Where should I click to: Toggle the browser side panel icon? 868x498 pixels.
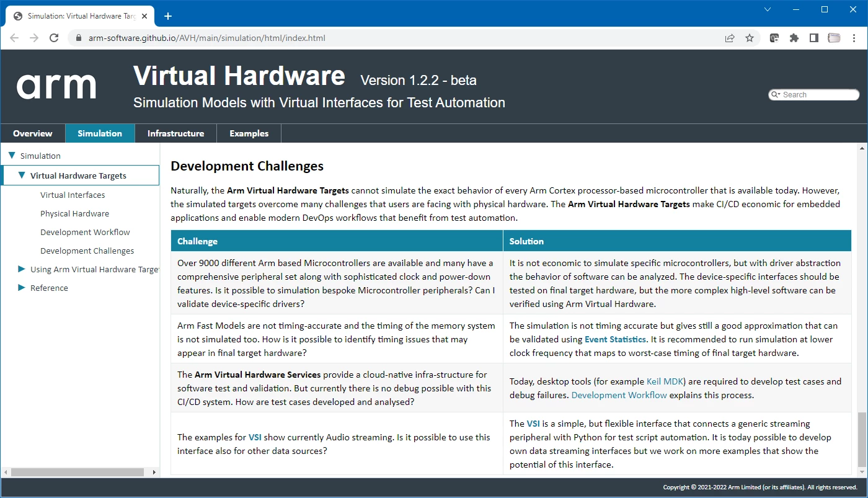tap(814, 38)
